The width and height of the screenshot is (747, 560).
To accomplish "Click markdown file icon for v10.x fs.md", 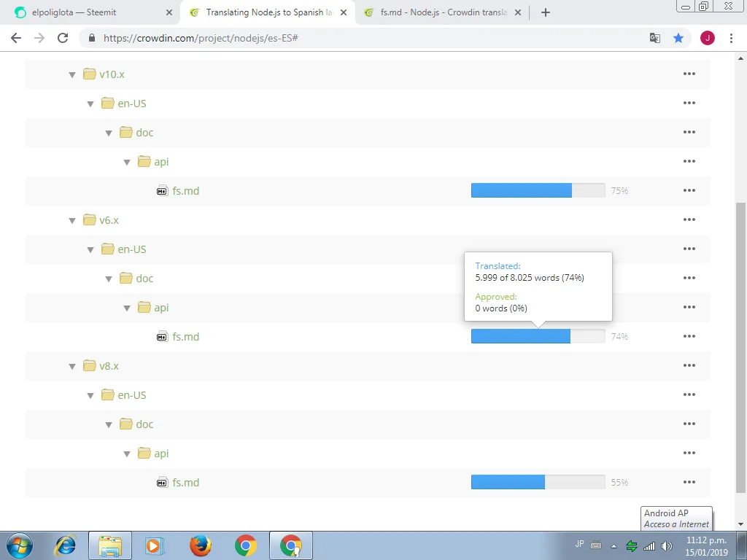I will [163, 190].
